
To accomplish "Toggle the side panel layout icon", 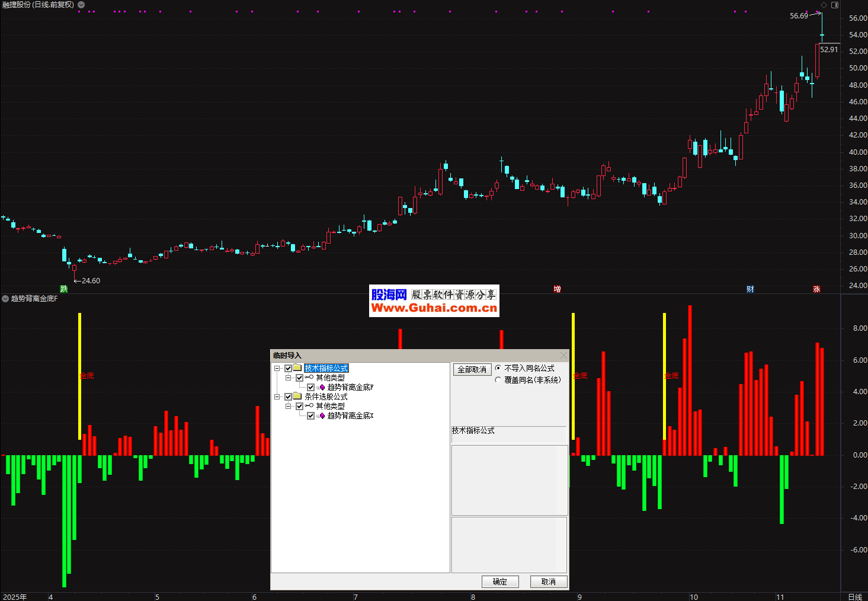I will (835, 5).
